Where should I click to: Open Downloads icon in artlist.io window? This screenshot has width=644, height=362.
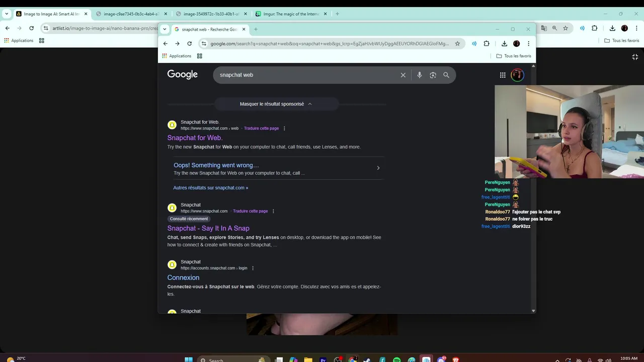(x=612, y=28)
